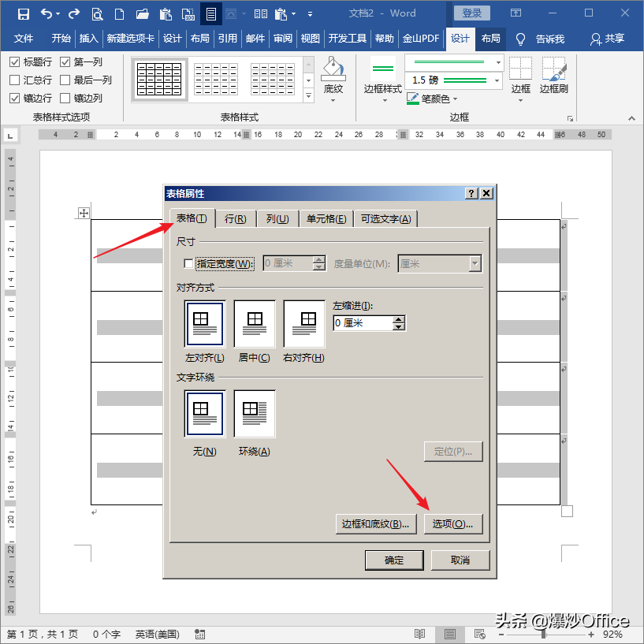Enable the Last Column (最后一列) checkbox

[65, 80]
